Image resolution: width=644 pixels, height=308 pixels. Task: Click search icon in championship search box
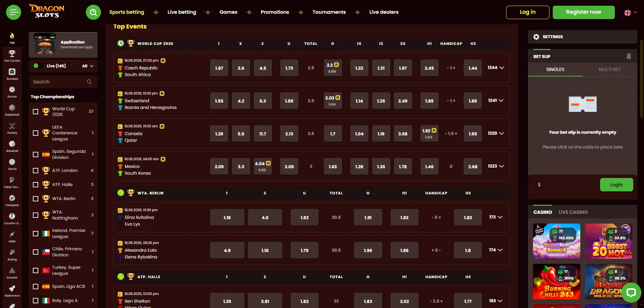click(x=89, y=82)
